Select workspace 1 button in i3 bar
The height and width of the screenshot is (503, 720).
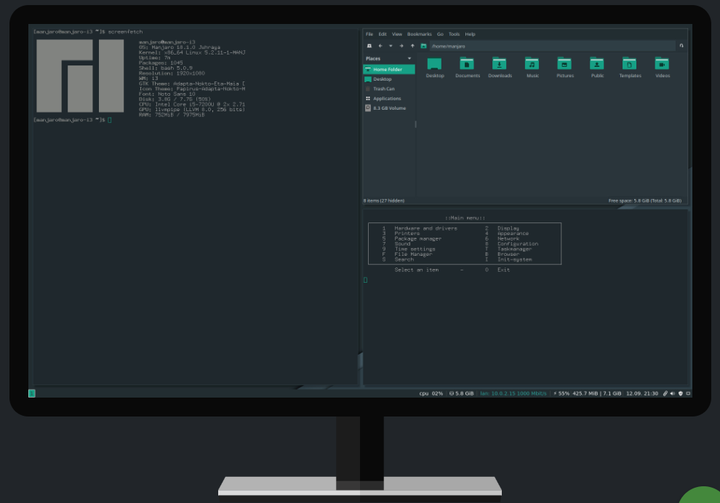click(32, 393)
